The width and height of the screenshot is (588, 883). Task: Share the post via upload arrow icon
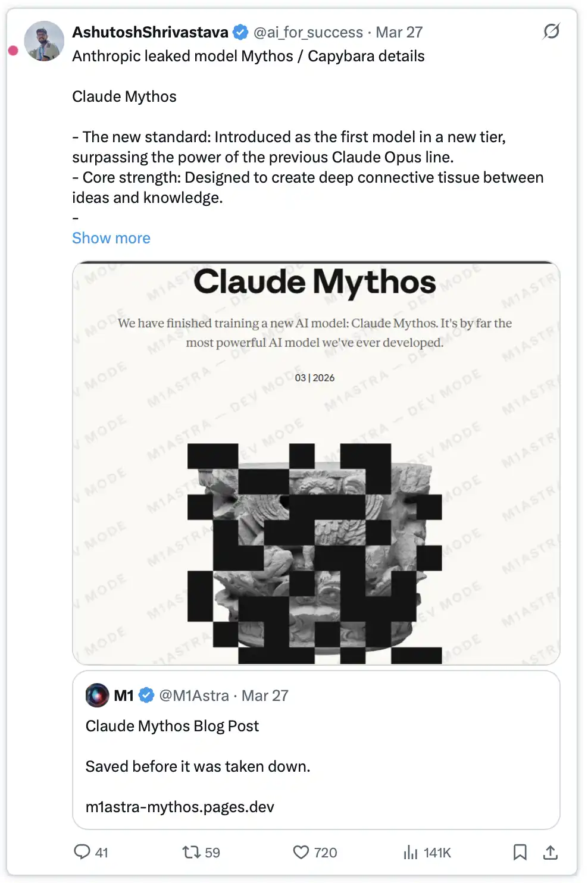(x=551, y=852)
